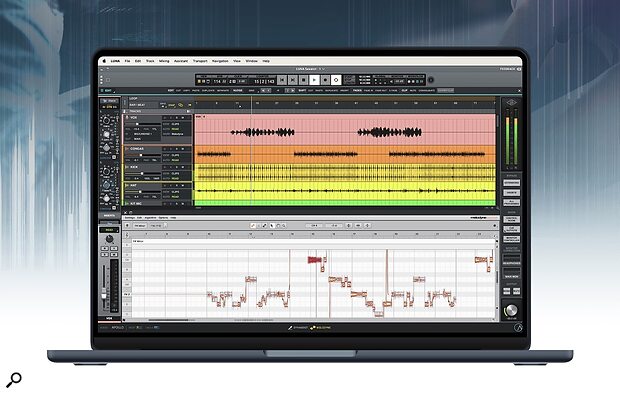
Task: Click the red selected Melodyne note blob
Action: [x=314, y=260]
